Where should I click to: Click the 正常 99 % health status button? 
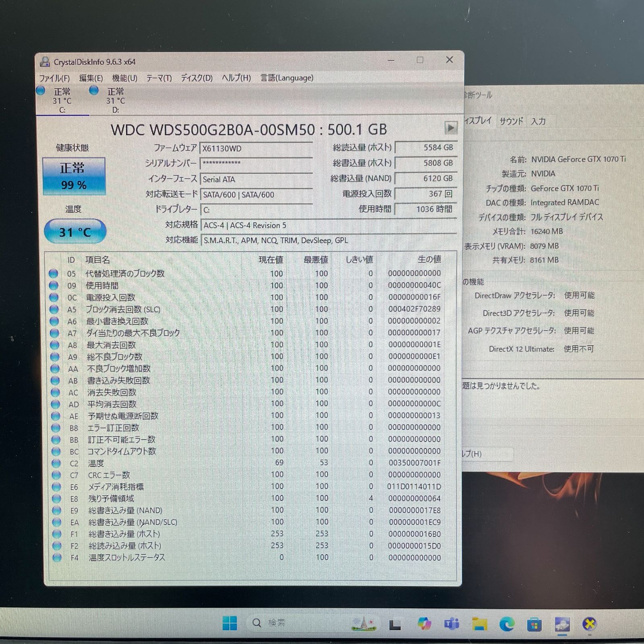74,176
